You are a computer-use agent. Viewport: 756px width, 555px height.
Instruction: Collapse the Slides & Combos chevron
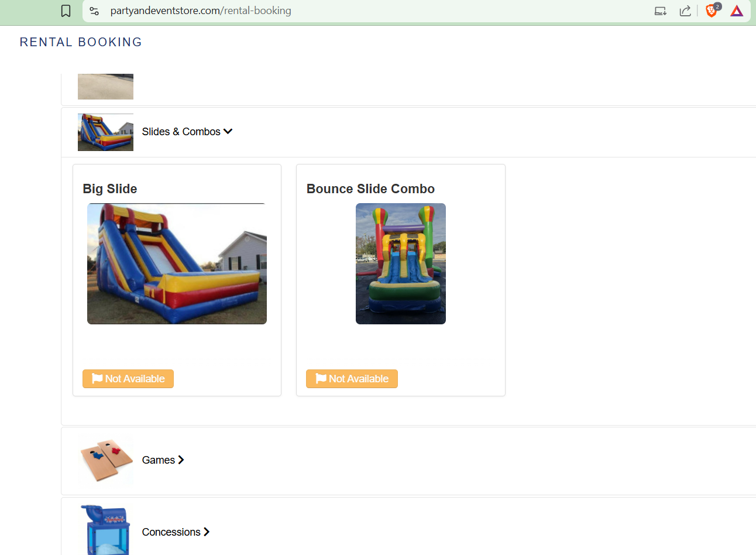[228, 131]
